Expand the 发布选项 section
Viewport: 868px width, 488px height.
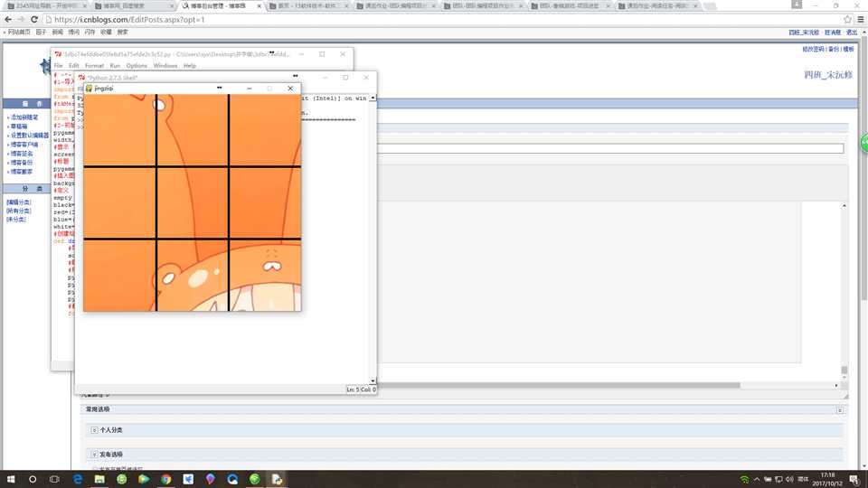coord(94,455)
